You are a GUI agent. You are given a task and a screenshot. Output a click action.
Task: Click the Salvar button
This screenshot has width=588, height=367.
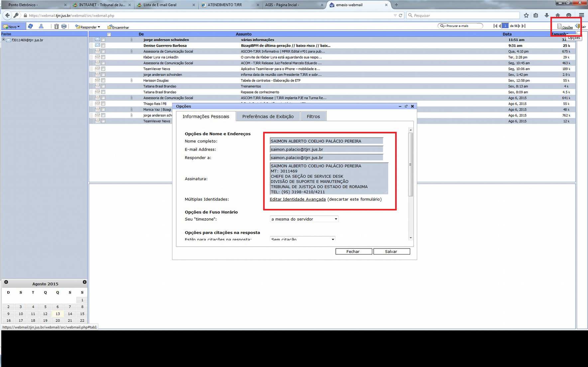click(x=391, y=252)
